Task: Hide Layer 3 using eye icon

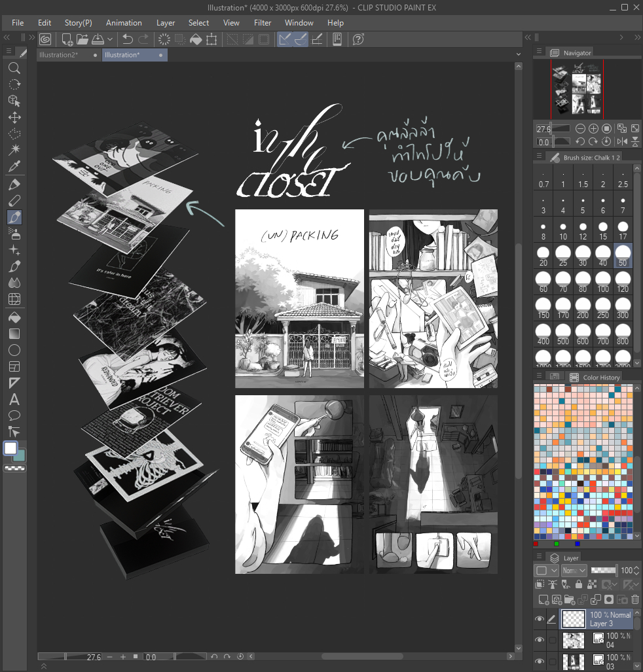Action: click(540, 619)
